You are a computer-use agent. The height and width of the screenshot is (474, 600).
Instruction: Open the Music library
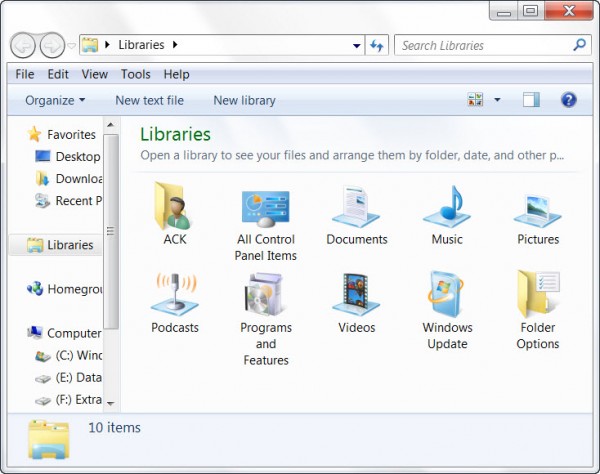click(447, 215)
